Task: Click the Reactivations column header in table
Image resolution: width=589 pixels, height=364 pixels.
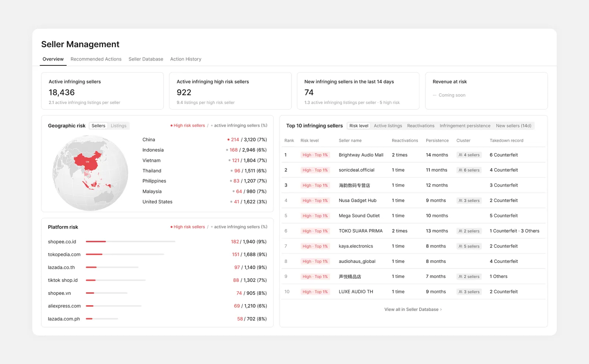Action: 405,140
